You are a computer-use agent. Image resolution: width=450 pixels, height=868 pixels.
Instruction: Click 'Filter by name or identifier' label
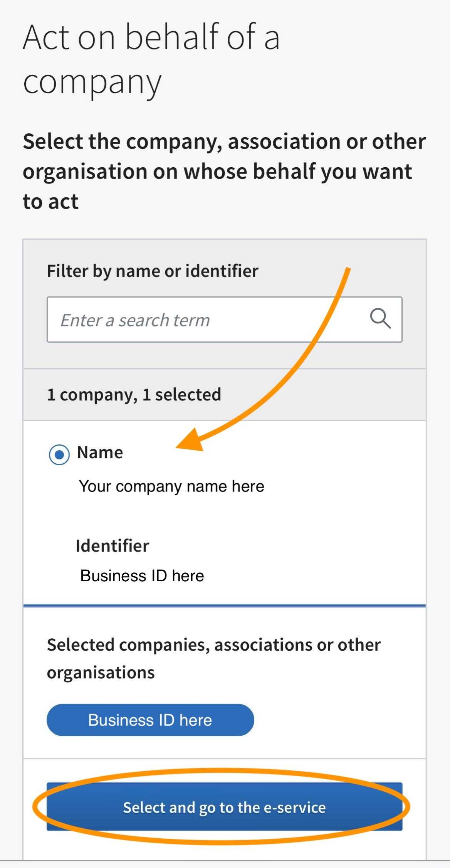(153, 271)
